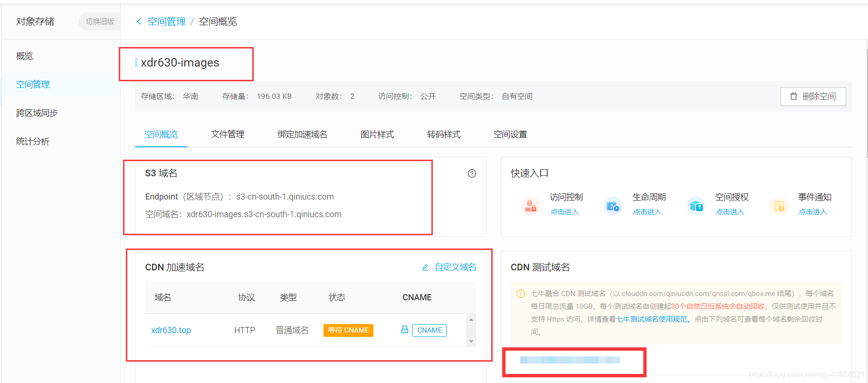
Task: Toggle 切换旧版 to switch to old version
Action: 100,21
